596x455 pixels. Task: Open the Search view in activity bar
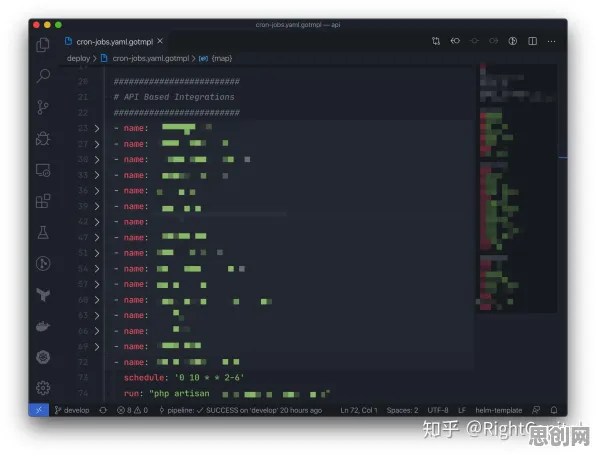coord(43,76)
